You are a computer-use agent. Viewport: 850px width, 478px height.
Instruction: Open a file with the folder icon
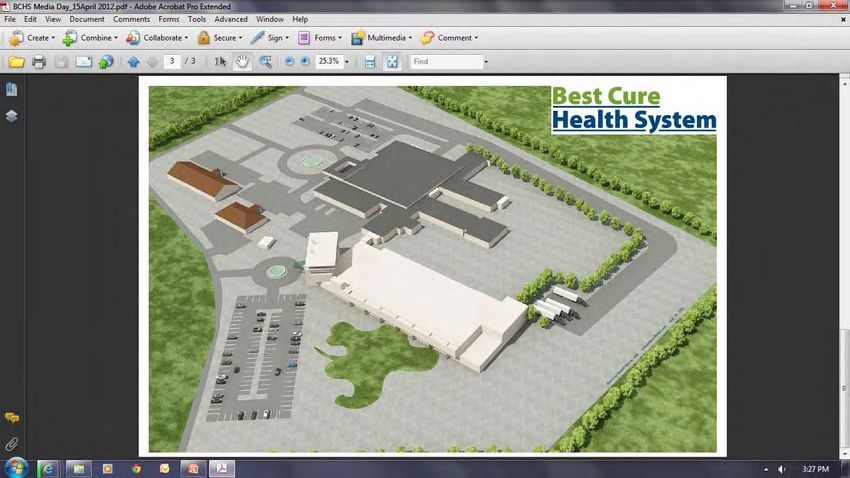(x=16, y=62)
